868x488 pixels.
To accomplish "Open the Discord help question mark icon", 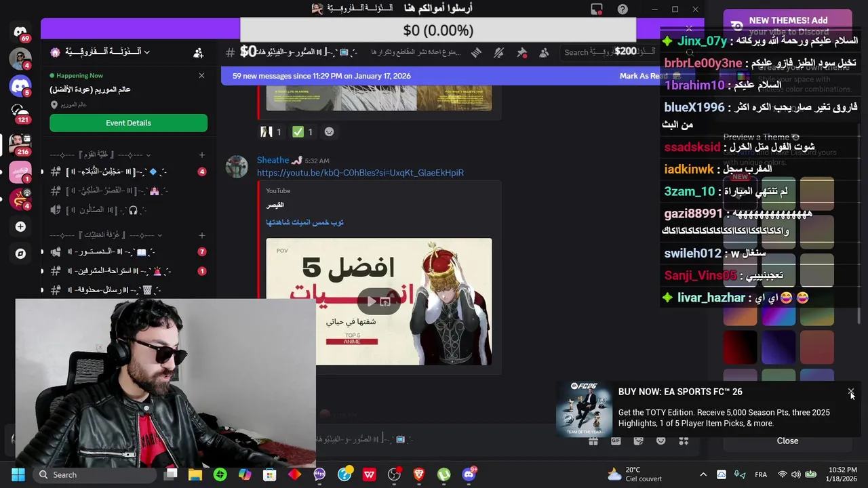I will click(x=623, y=9).
